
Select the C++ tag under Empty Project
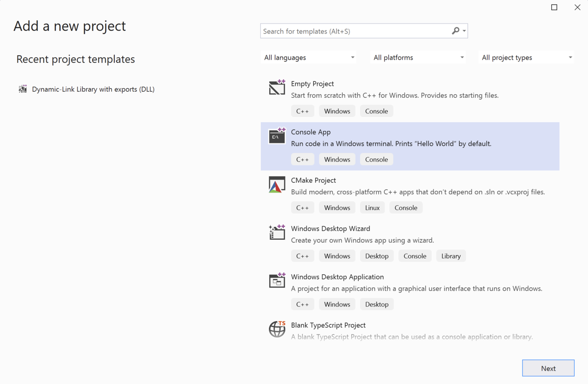click(302, 111)
